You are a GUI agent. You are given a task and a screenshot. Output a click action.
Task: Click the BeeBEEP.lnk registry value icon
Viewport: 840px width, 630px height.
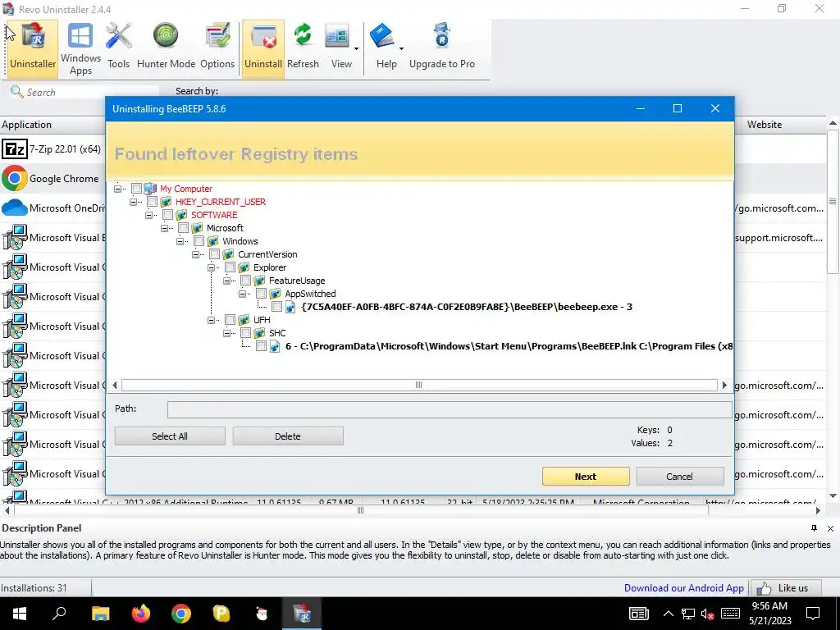[x=275, y=346]
